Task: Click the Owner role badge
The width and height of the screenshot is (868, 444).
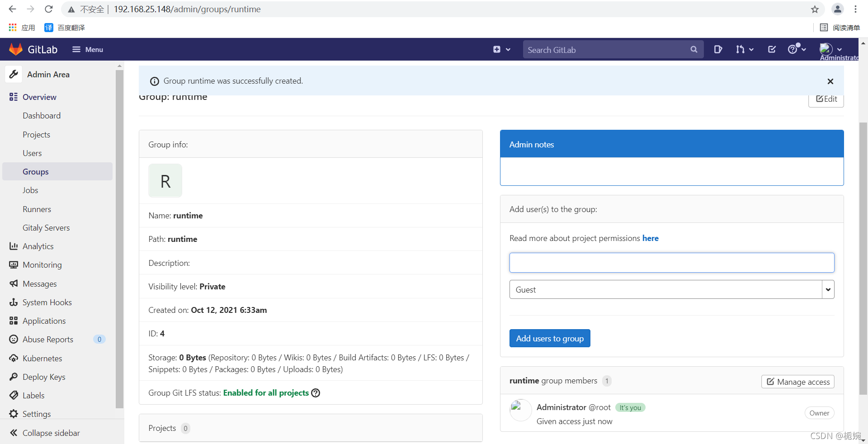Action: click(819, 413)
